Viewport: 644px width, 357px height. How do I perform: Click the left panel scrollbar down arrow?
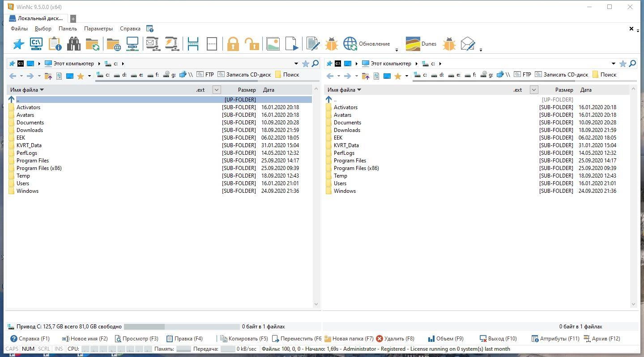(316, 304)
